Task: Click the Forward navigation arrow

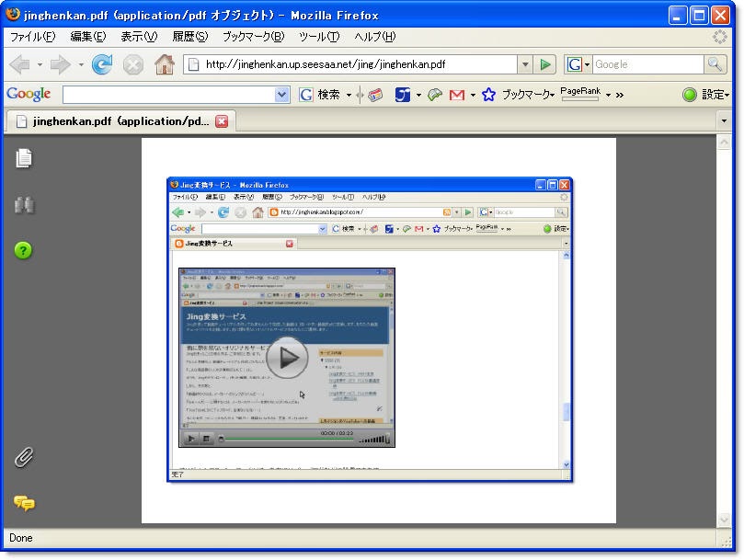Action: pos(60,64)
